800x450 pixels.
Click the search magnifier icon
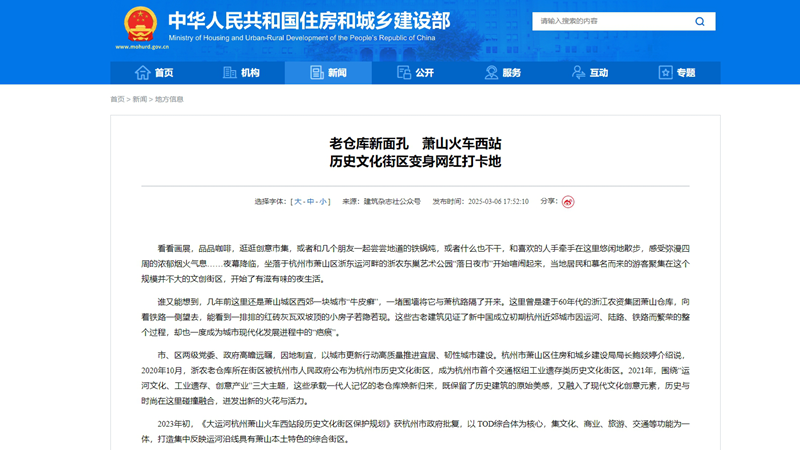click(699, 21)
